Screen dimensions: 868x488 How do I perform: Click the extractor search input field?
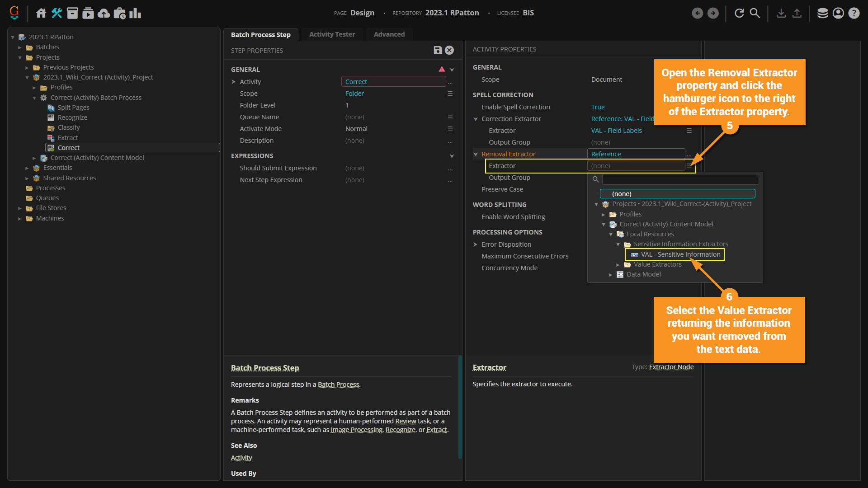click(x=680, y=179)
